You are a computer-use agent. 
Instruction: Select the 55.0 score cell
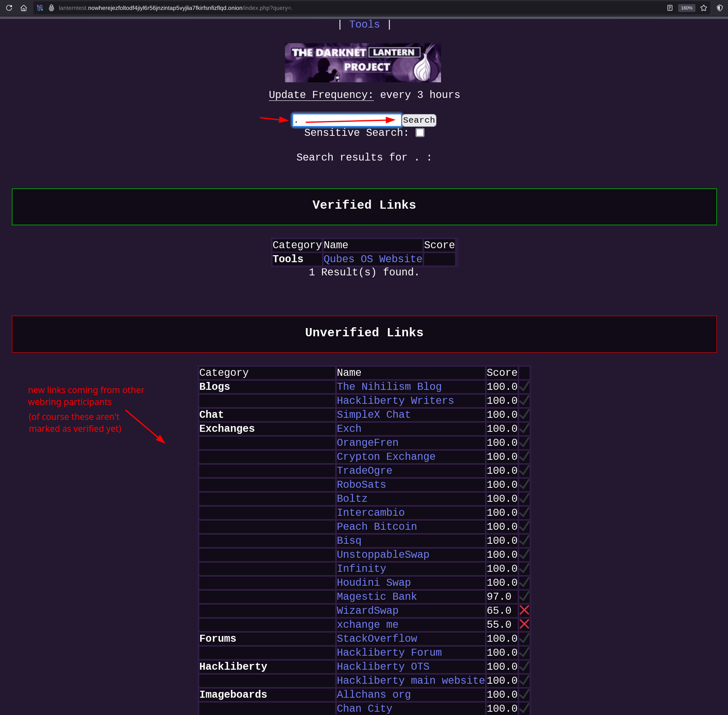502,624
